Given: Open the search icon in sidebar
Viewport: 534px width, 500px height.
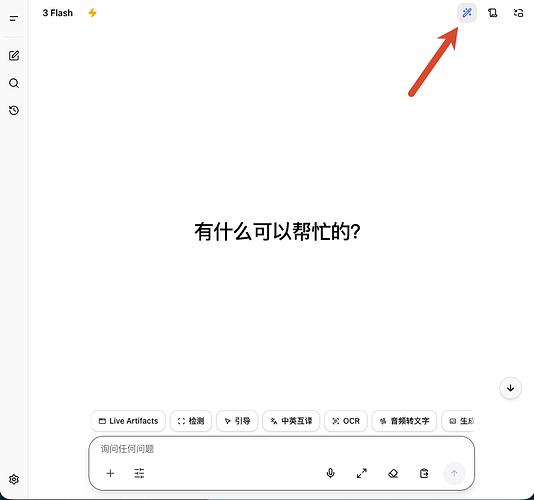Looking at the screenshot, I should click(14, 83).
